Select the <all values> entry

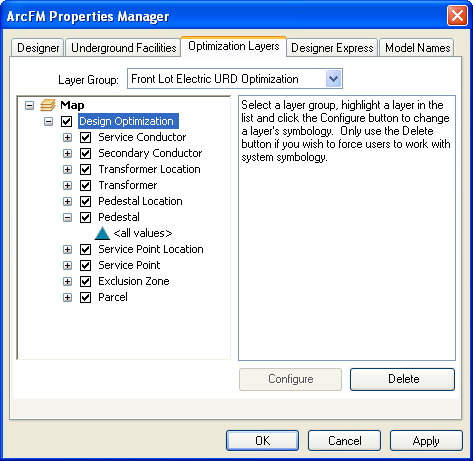pyautogui.click(x=143, y=233)
